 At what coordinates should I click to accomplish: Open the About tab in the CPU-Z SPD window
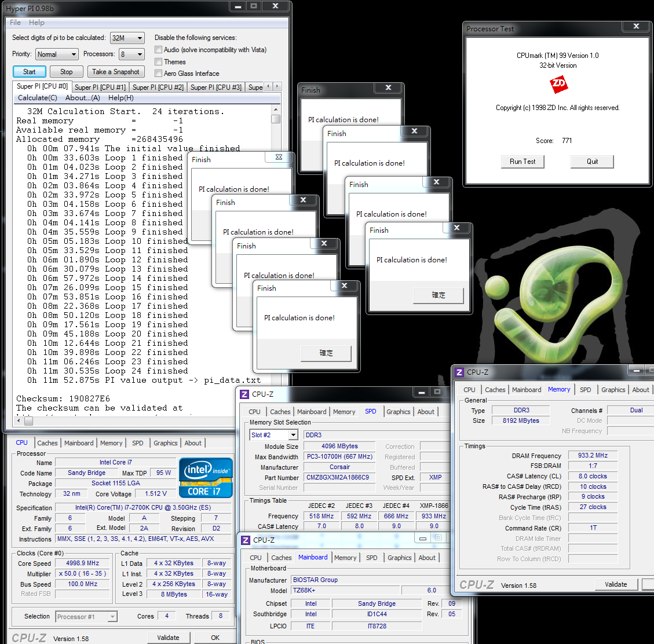point(426,412)
